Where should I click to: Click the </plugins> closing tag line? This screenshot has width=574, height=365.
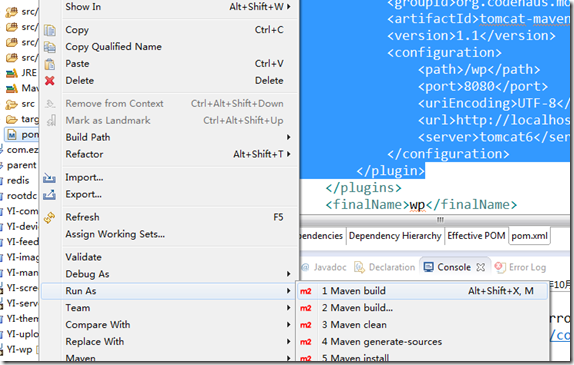tap(364, 188)
